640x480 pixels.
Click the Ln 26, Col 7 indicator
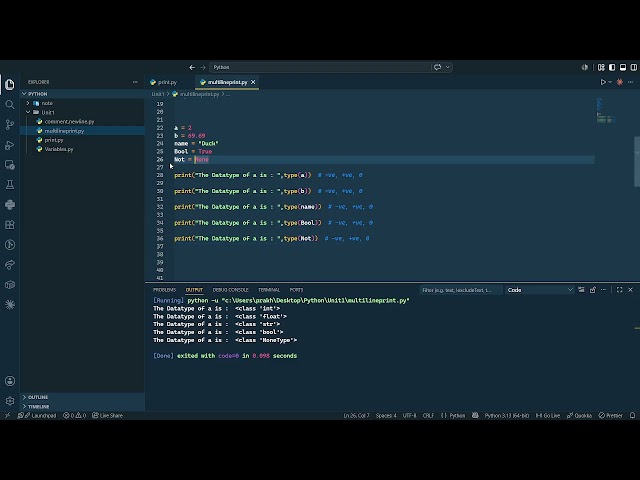point(356,416)
